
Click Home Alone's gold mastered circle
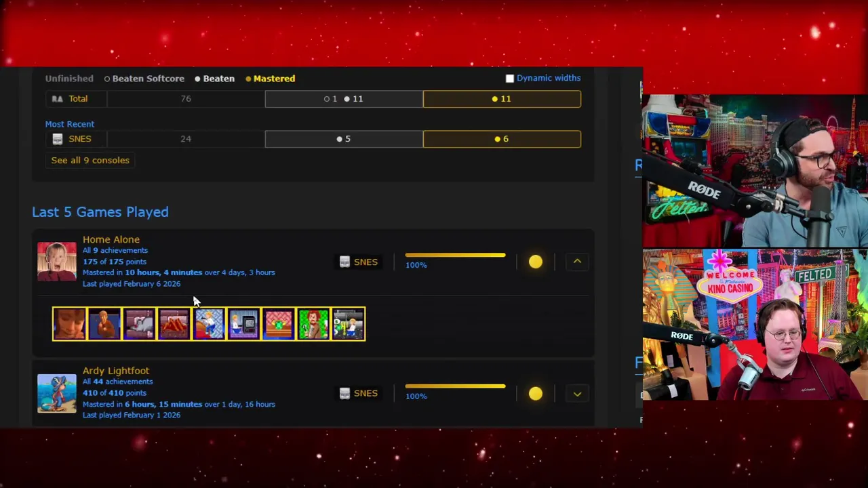point(536,262)
